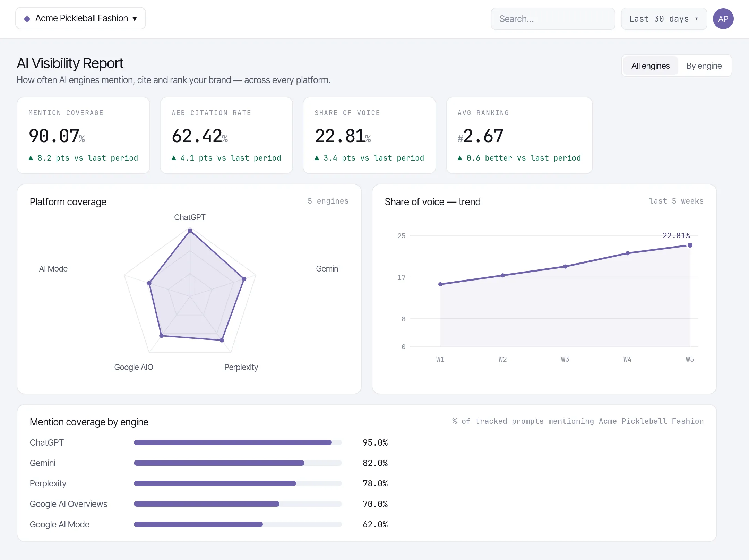Click the ChatGPT row label in coverage list
Image resolution: width=749 pixels, height=560 pixels.
pos(47,442)
